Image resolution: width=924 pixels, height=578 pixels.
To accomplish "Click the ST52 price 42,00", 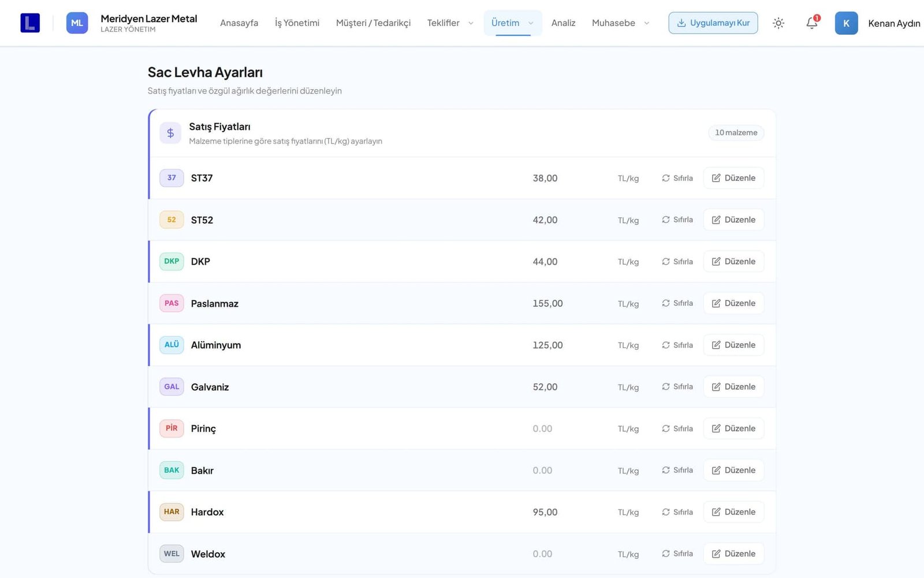I will click(x=545, y=220).
